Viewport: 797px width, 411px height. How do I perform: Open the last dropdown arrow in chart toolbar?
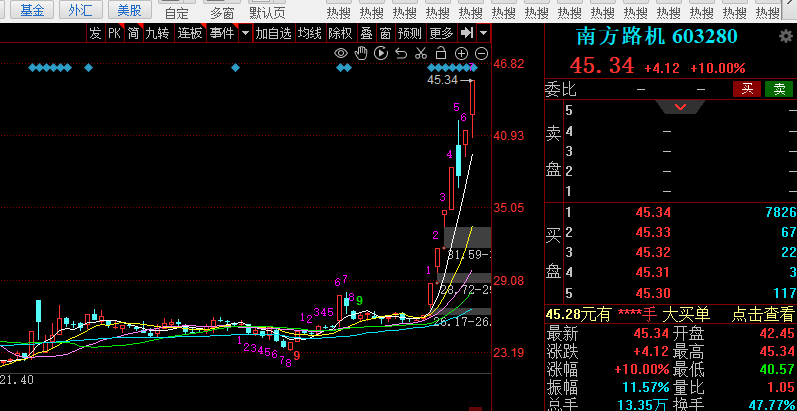[483, 34]
